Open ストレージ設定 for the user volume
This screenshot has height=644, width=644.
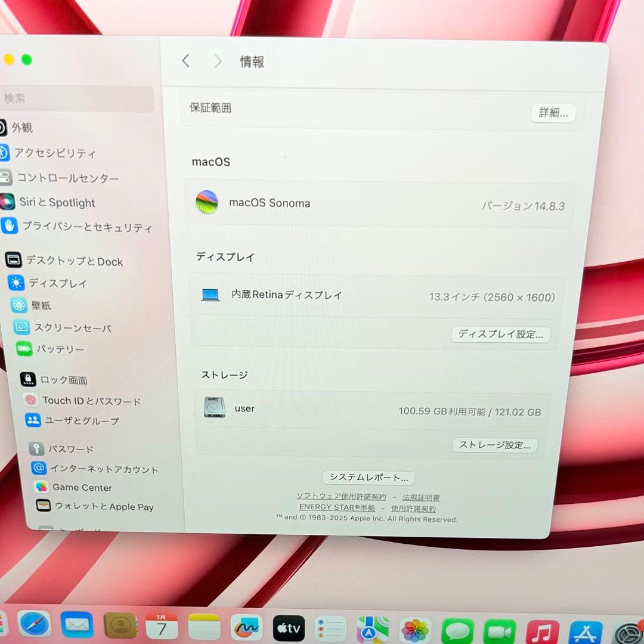[494, 445]
